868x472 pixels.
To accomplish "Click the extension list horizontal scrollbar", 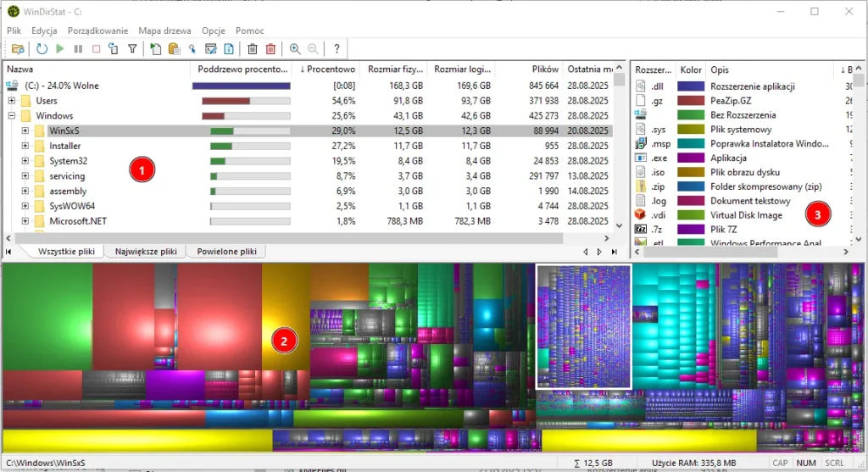I will point(710,252).
